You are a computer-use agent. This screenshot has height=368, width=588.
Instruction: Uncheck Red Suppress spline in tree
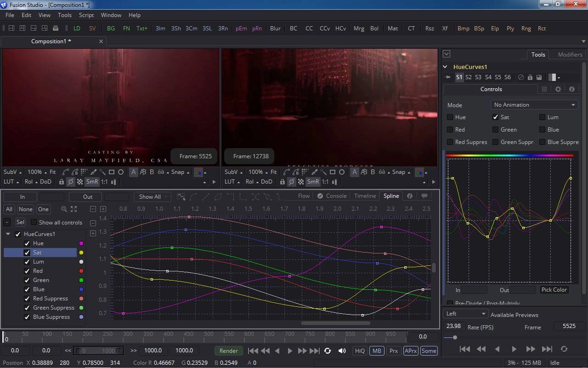pos(27,299)
